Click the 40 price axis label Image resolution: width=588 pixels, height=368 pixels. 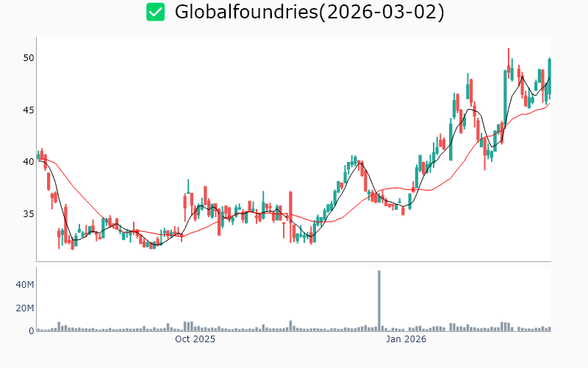click(x=29, y=162)
